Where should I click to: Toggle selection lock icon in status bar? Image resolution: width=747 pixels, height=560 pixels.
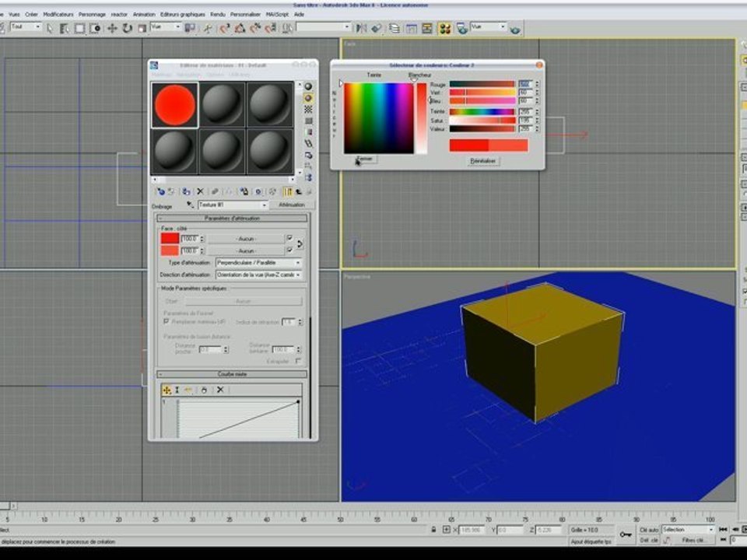tap(433, 530)
